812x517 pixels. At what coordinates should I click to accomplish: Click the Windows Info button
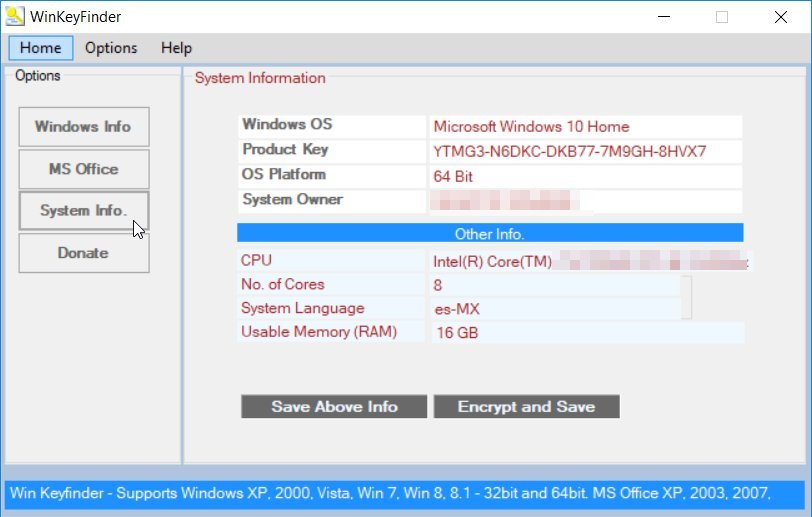[x=84, y=127]
